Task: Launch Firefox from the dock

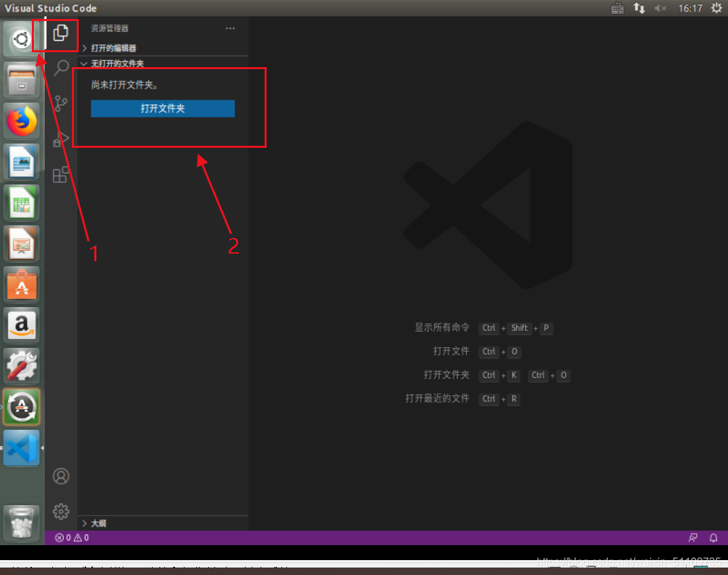Action: click(21, 121)
